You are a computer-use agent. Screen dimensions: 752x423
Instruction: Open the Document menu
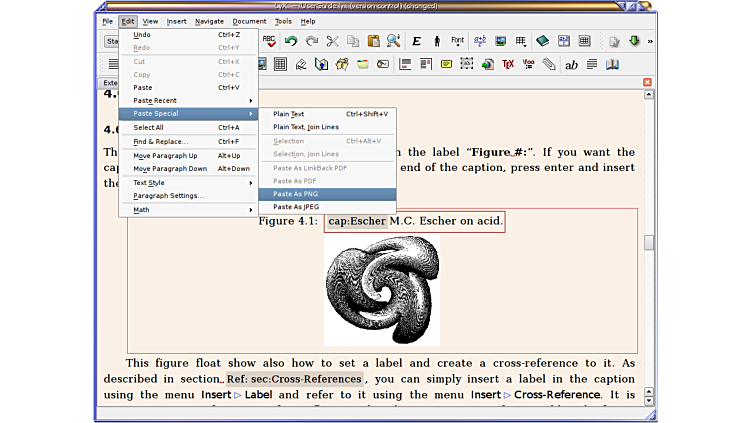[249, 21]
